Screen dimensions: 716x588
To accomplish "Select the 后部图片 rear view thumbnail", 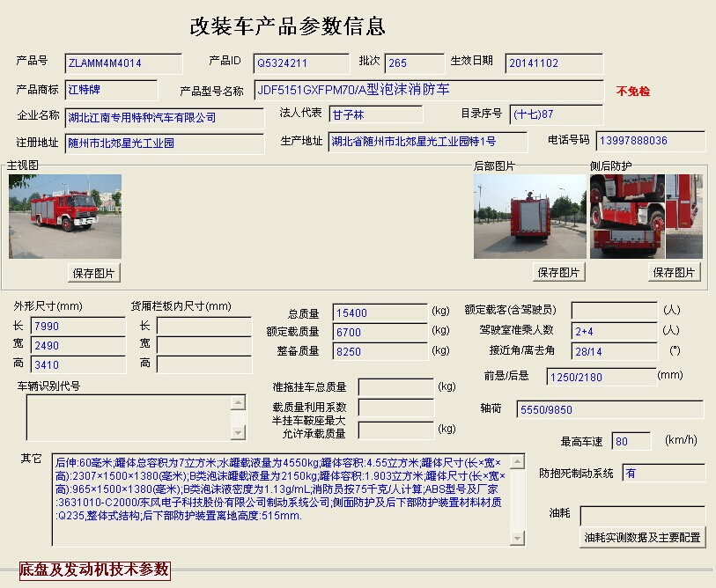I will [x=529, y=217].
